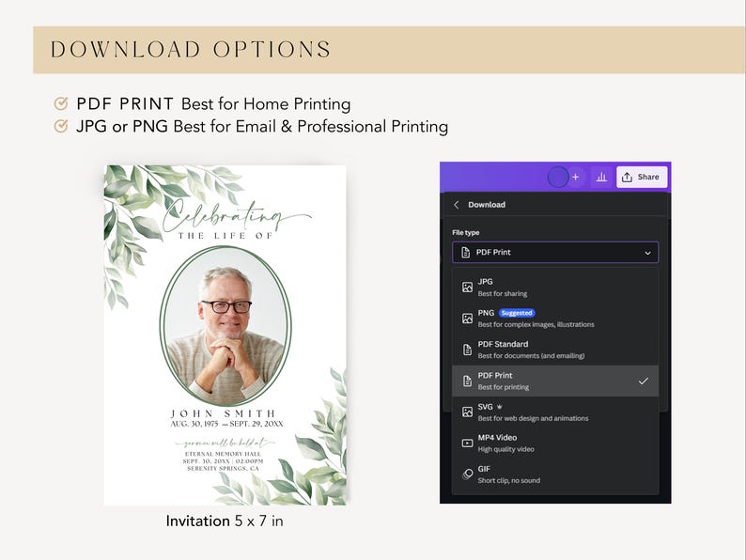This screenshot has width=746, height=560.
Task: Click 'Best for Home Printing' text
Action: pyautogui.click(x=266, y=103)
